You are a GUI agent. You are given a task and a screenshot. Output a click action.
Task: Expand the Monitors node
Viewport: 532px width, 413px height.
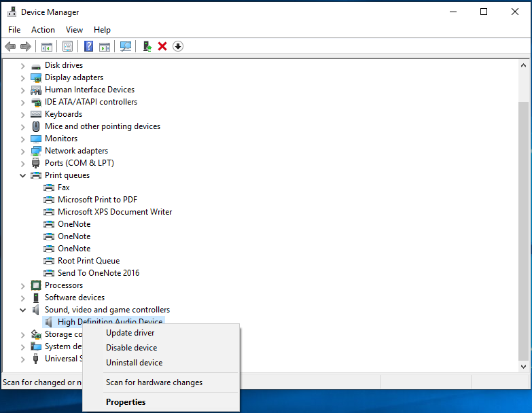click(22, 139)
